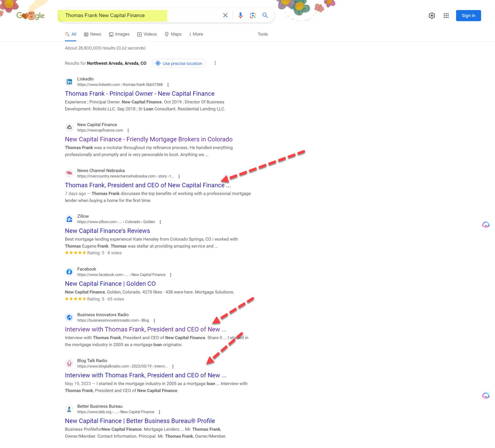This screenshot has height=448, width=495.
Task: Click the businessinnovatorsradio.com Blog breadcrumb
Action: click(x=113, y=321)
